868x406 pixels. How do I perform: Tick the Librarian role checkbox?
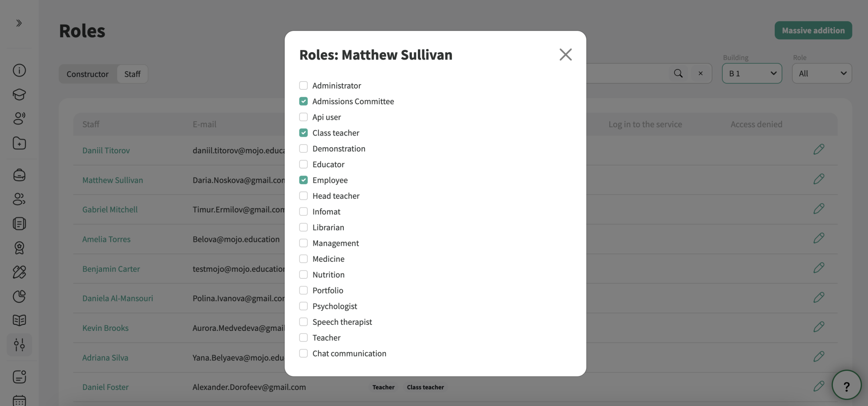[x=303, y=227]
